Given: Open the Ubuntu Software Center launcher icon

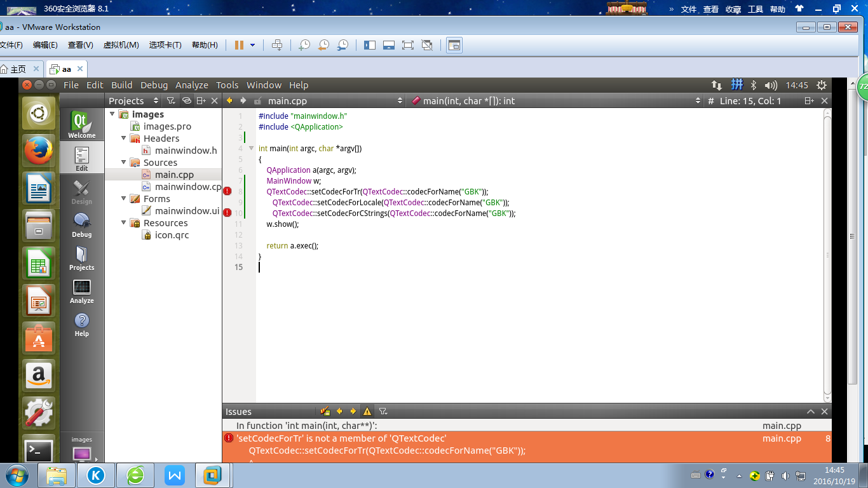Looking at the screenshot, I should pos(38,337).
